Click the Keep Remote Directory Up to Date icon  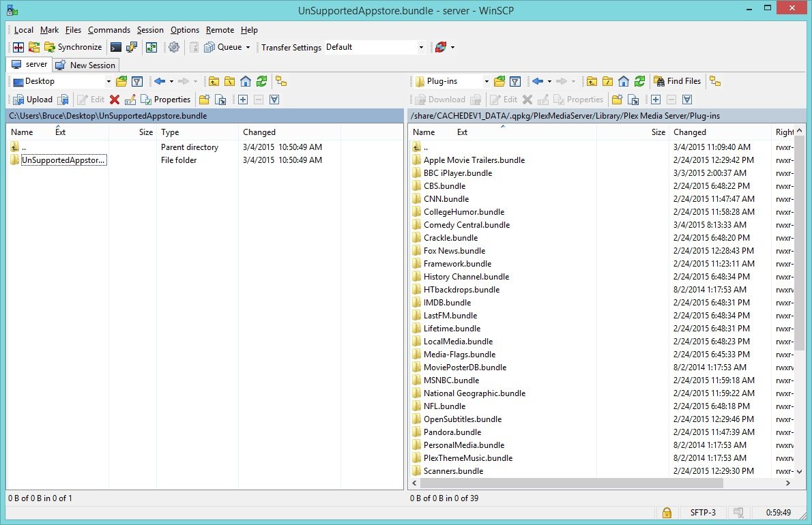[151, 47]
